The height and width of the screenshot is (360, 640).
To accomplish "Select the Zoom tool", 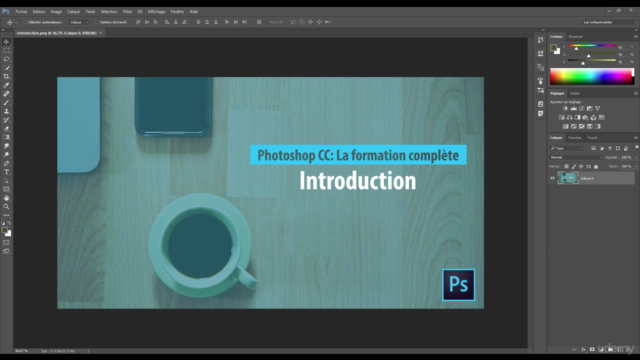I will [x=6, y=207].
